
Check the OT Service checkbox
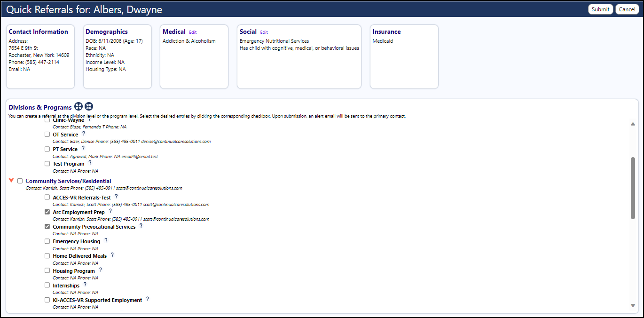(47, 135)
